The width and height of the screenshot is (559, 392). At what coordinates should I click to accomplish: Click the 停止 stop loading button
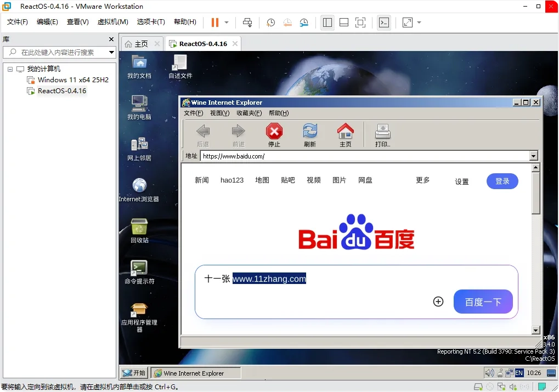274,135
